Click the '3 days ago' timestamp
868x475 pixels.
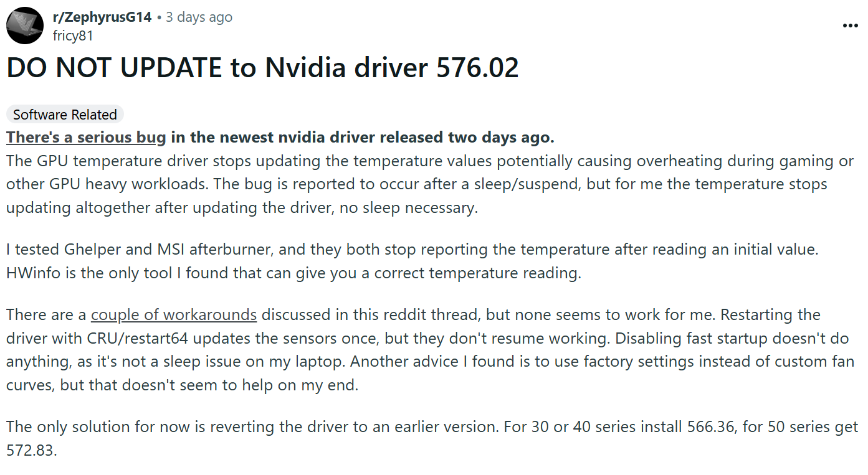(x=199, y=17)
